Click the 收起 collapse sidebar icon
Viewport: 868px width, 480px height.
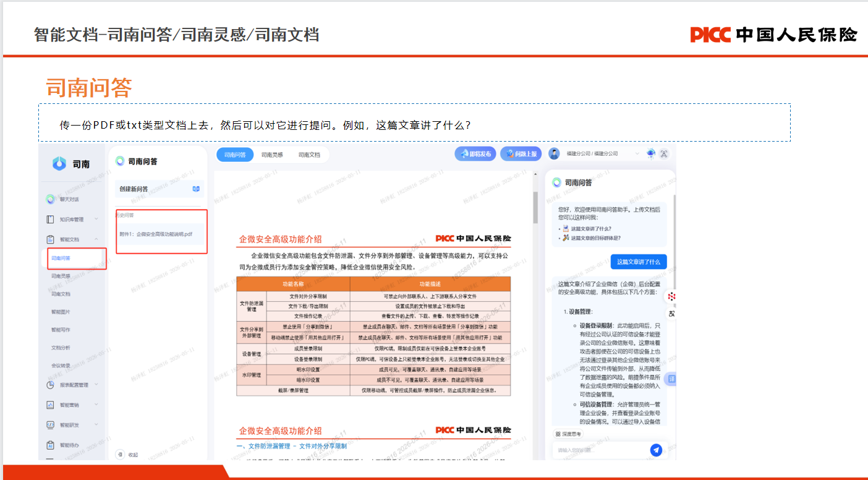121,455
